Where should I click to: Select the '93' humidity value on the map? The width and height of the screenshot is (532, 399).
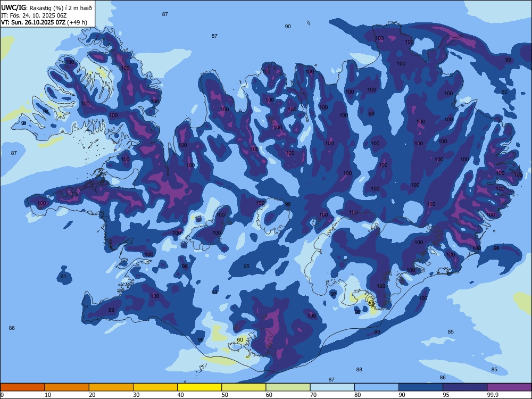click(214, 293)
